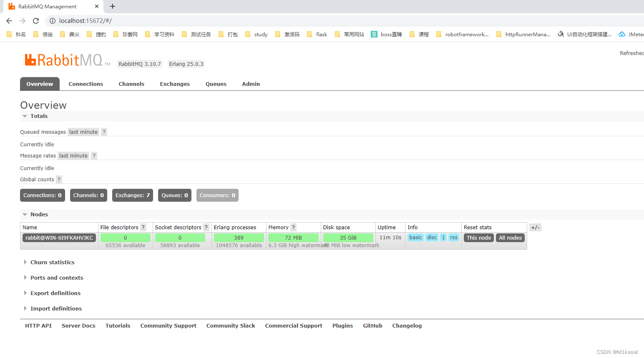Open the Queues tab

tap(216, 84)
